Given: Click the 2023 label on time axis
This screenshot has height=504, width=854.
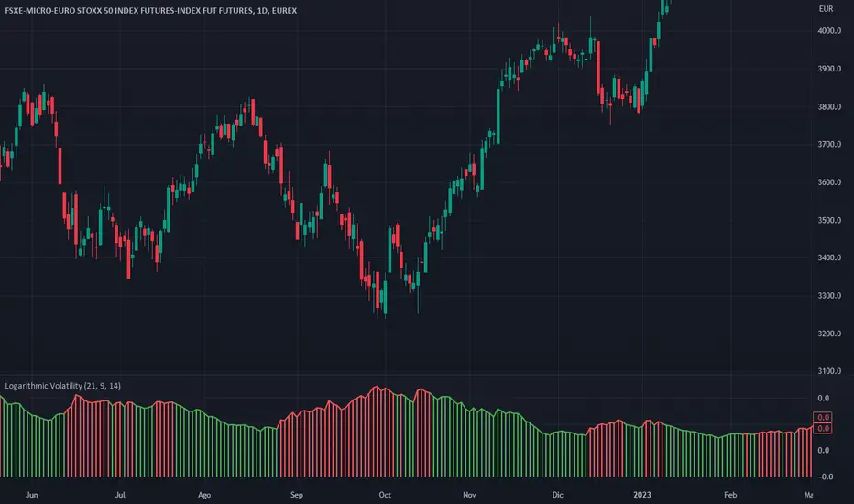Looking at the screenshot, I should [x=641, y=495].
